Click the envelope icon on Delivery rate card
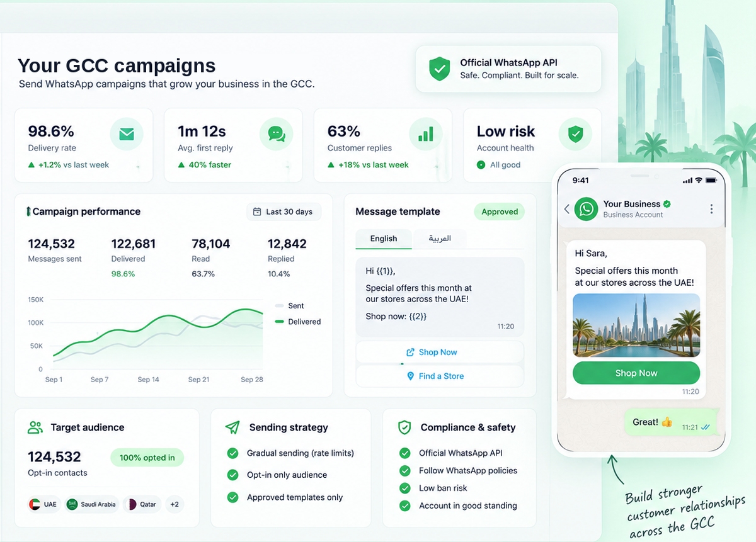This screenshot has height=542, width=756. pos(127,134)
